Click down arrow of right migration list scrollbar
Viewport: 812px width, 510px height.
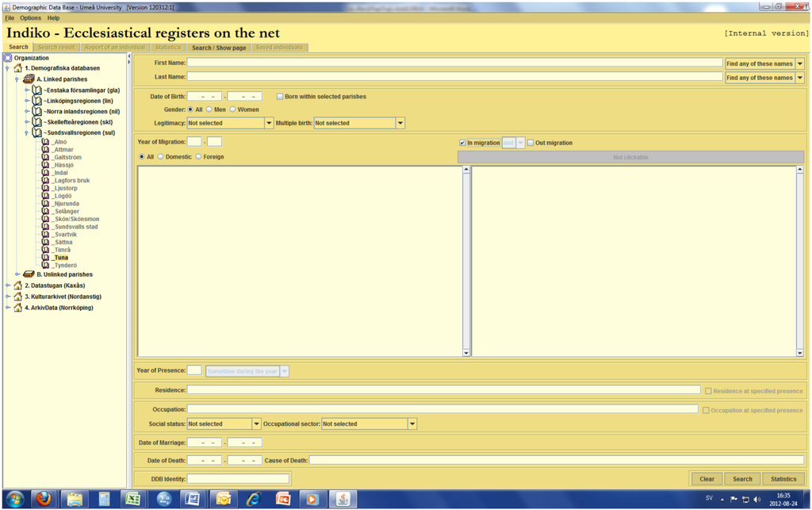point(800,353)
